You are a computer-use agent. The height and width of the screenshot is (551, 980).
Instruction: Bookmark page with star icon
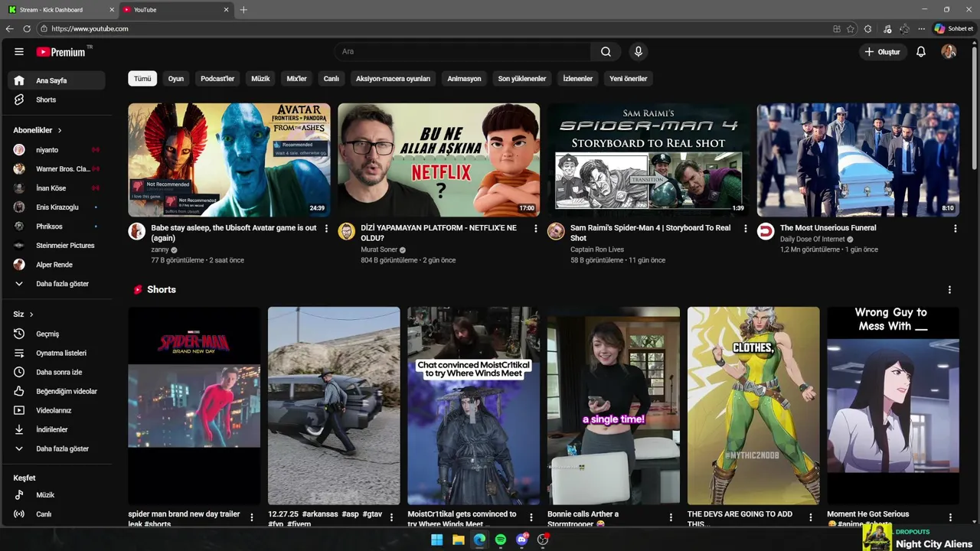(851, 28)
